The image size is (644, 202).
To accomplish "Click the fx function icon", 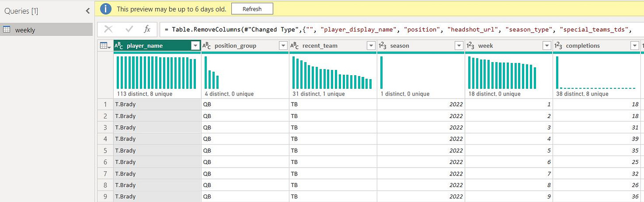I will (147, 29).
